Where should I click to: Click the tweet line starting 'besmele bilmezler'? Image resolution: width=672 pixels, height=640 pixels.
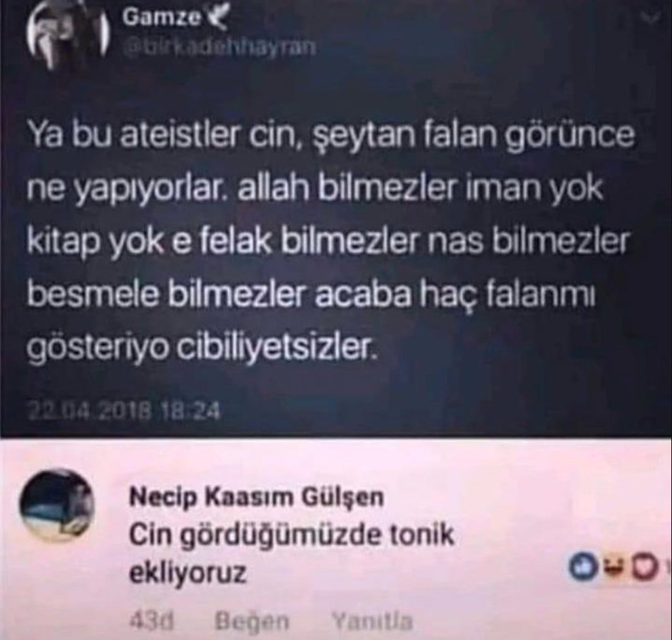tap(312, 294)
